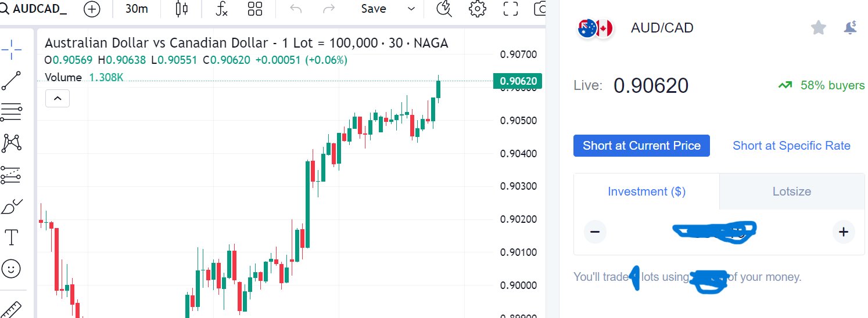Change the 30m timeframe interval
Image resolution: width=868 pixels, height=318 pixels.
click(137, 9)
